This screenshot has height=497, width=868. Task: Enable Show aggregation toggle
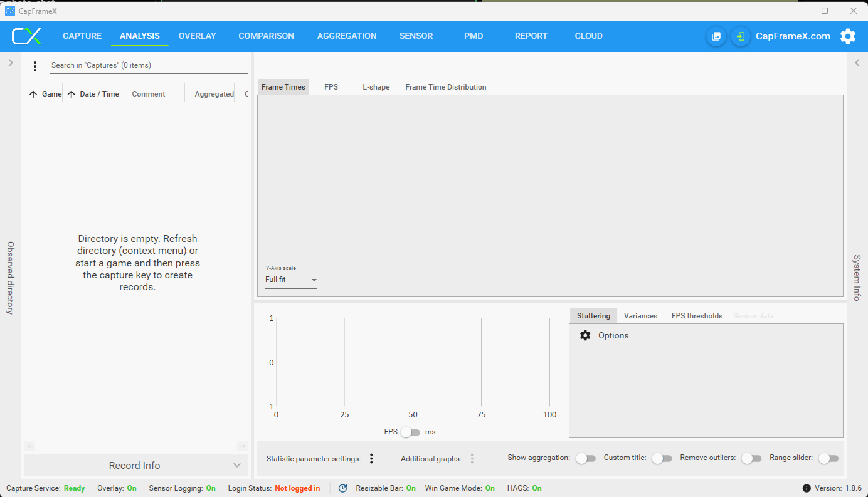pyautogui.click(x=586, y=458)
